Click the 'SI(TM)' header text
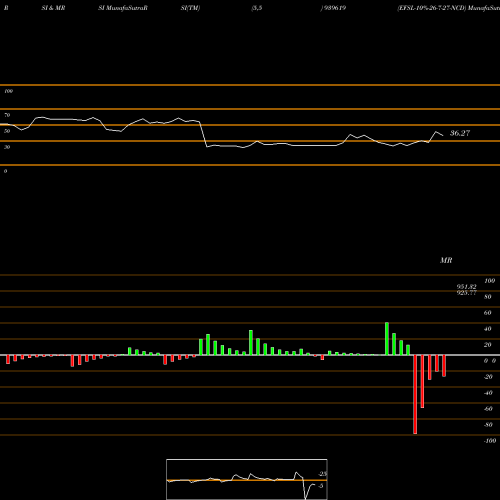The image size is (500, 500). coord(190,8)
